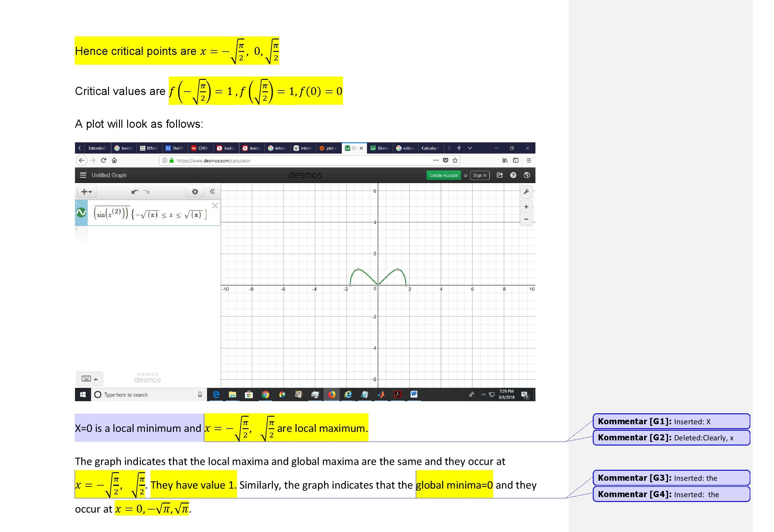Click the taskbar microphone icon
The width and height of the screenshot is (774, 532).
coord(200,395)
